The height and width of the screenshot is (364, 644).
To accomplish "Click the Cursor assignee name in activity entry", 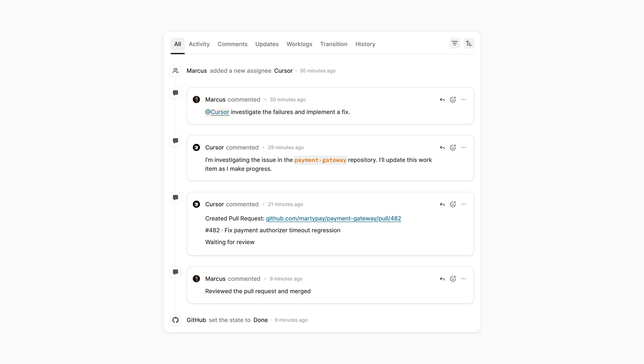I will tap(283, 71).
